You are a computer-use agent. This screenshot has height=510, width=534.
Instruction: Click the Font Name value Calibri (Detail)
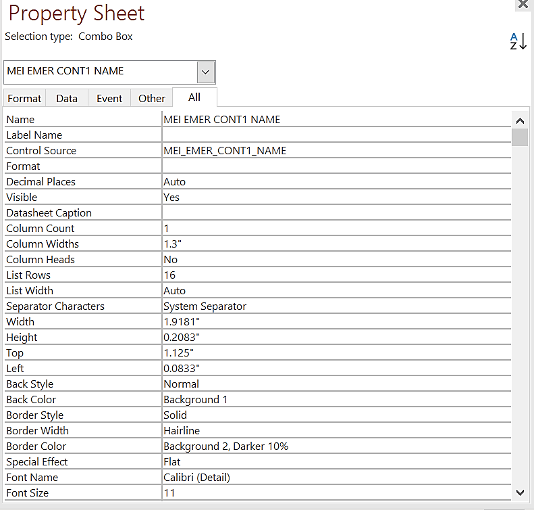coord(336,477)
